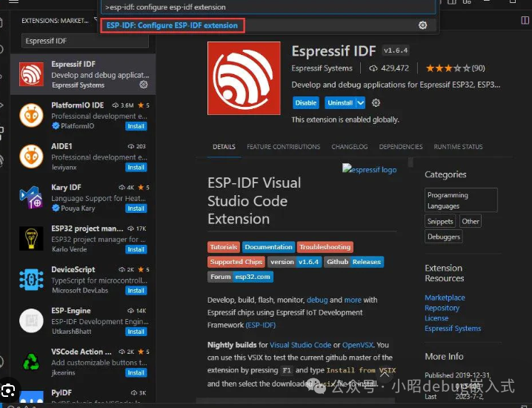The height and width of the screenshot is (408, 532).
Task: Open Espressif Systems resource link
Action: [x=453, y=329]
